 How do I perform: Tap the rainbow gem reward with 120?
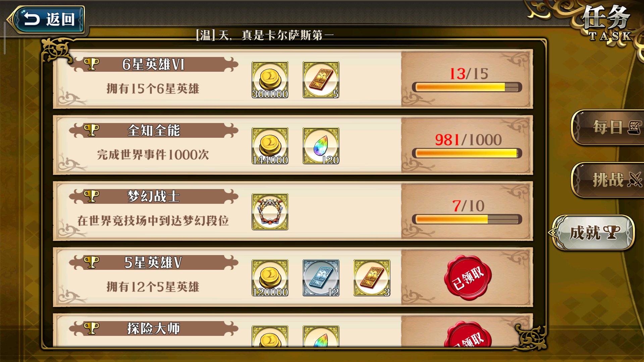coord(321,146)
